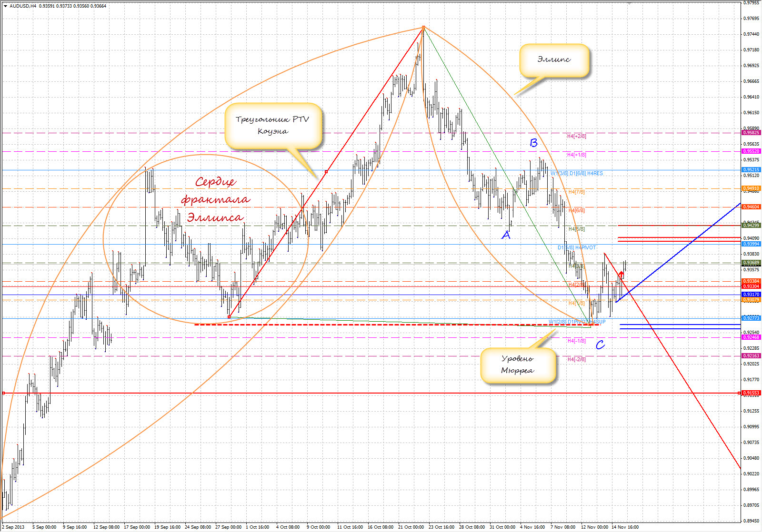Click the 0.95520 magenta price label
762x532 pixels.
[751, 151]
